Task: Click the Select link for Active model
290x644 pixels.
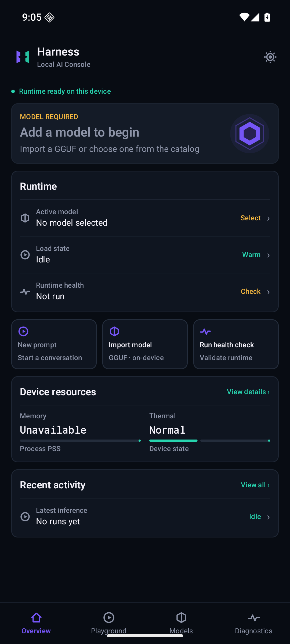Action: coord(251,218)
